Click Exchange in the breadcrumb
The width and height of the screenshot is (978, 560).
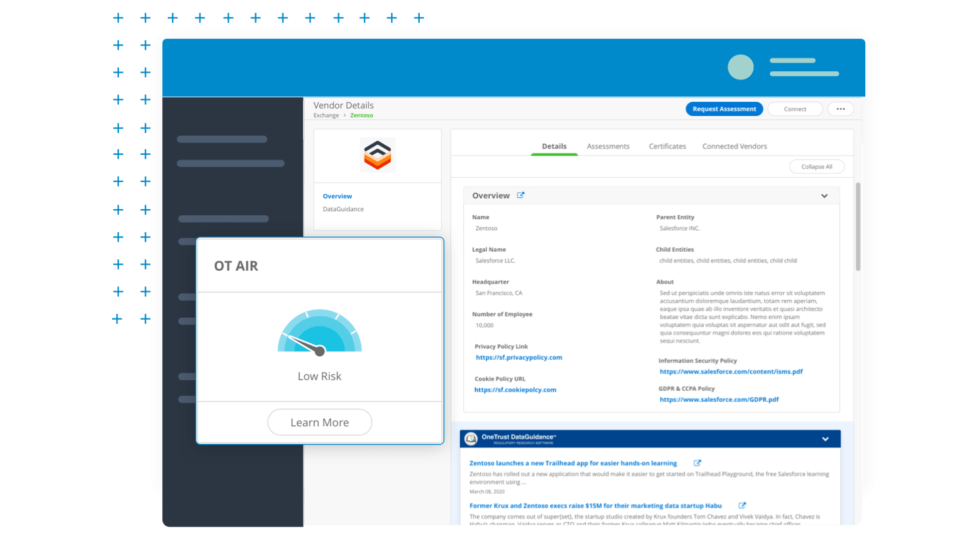click(326, 115)
